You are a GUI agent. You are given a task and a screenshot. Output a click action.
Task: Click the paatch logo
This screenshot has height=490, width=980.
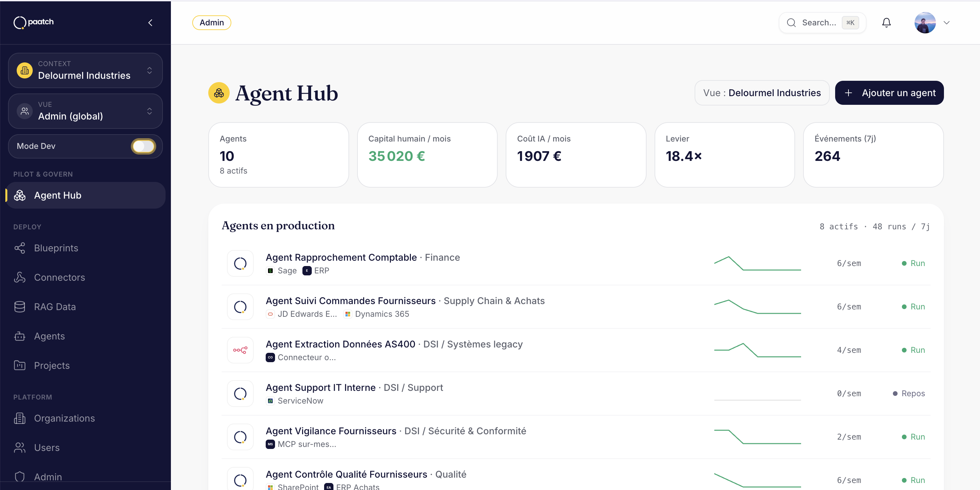coord(33,22)
